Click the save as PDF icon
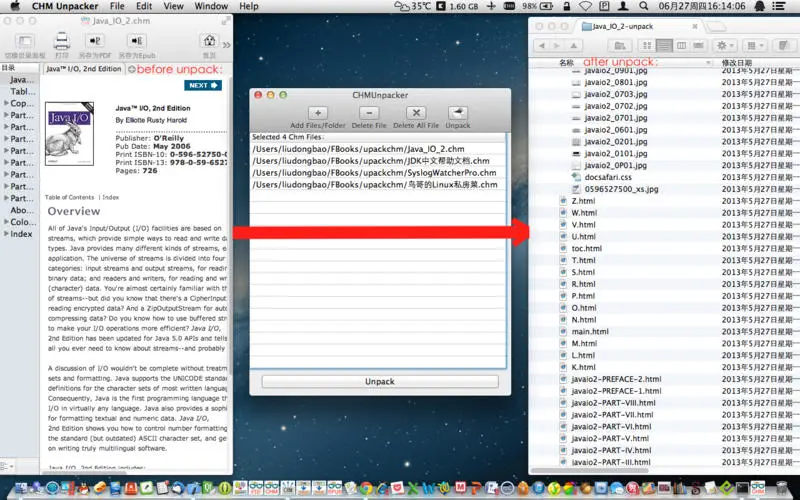Image resolution: width=800 pixels, height=500 pixels. [95, 41]
